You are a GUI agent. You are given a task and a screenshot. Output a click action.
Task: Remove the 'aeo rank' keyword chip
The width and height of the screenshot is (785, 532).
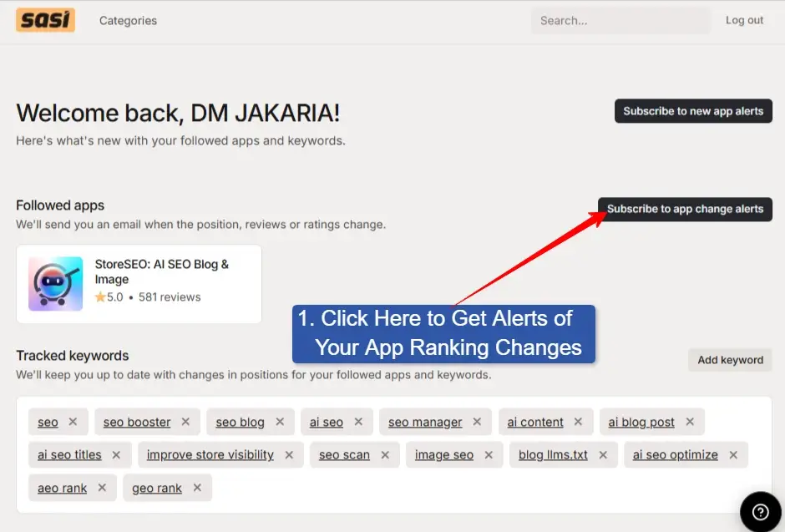pos(101,487)
